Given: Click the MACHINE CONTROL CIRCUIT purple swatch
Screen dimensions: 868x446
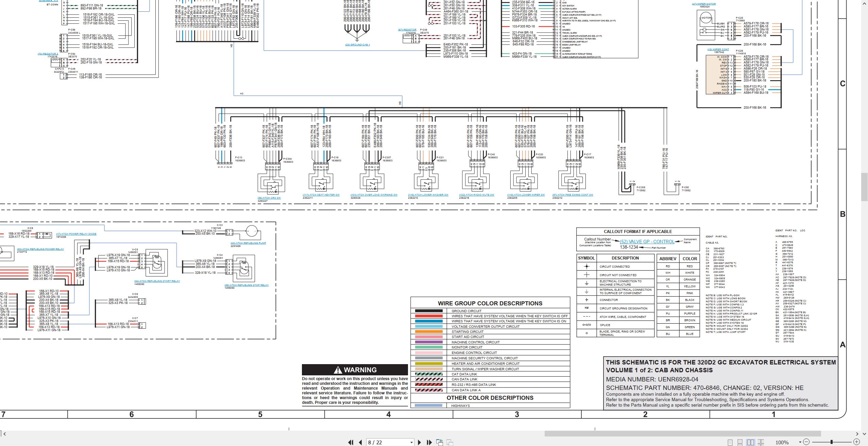Looking at the screenshot, I should (x=429, y=342).
